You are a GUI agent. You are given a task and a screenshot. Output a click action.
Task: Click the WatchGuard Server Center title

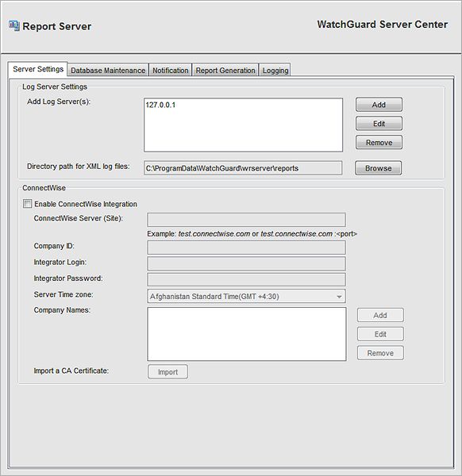[x=383, y=25]
